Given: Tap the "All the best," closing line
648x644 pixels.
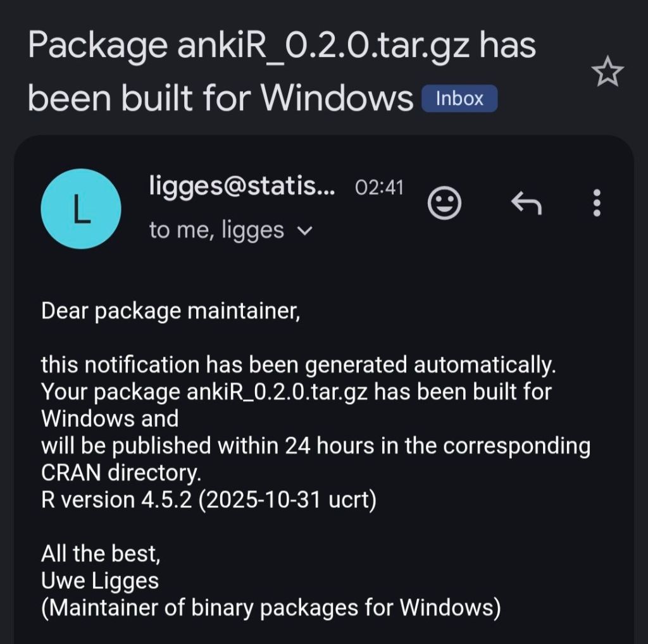Looking at the screenshot, I should [101, 554].
